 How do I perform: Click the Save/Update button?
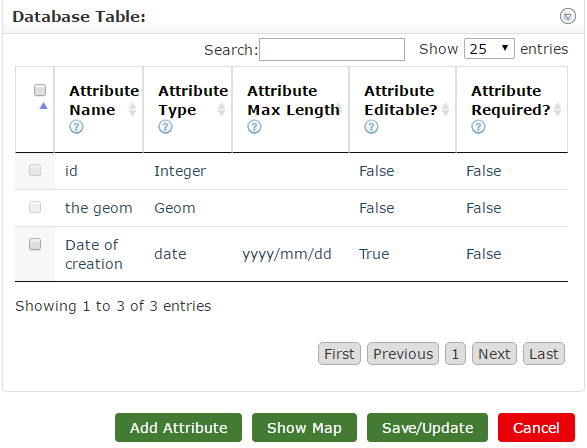click(428, 428)
